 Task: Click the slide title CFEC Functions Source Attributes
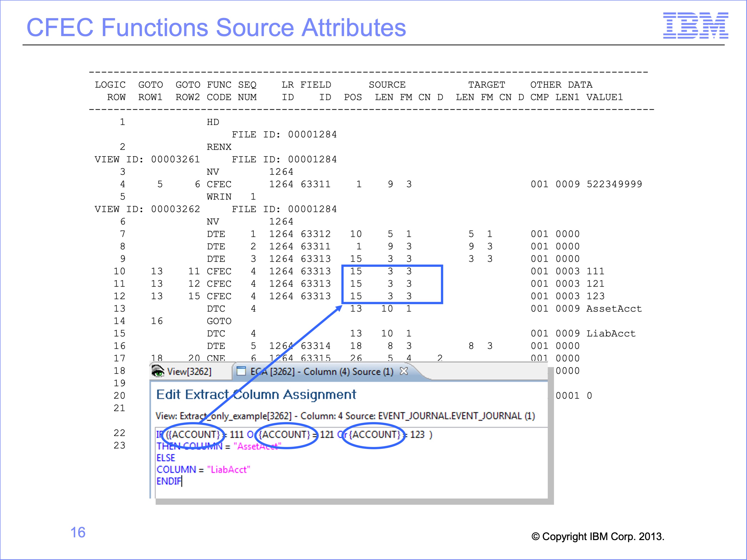coord(216,27)
